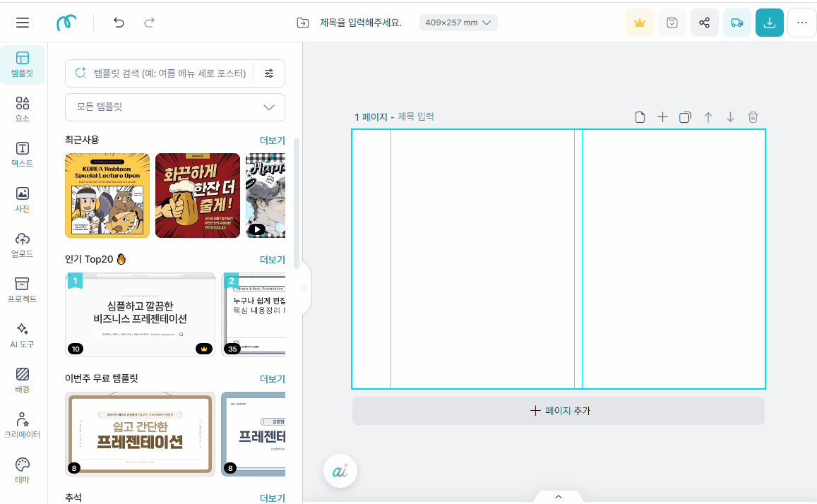The height and width of the screenshot is (504, 817).
Task: Duplicate page 1 using the copy icon
Action: click(685, 117)
